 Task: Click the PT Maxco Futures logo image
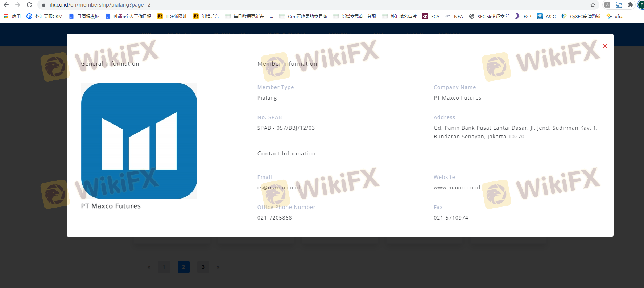tap(139, 141)
